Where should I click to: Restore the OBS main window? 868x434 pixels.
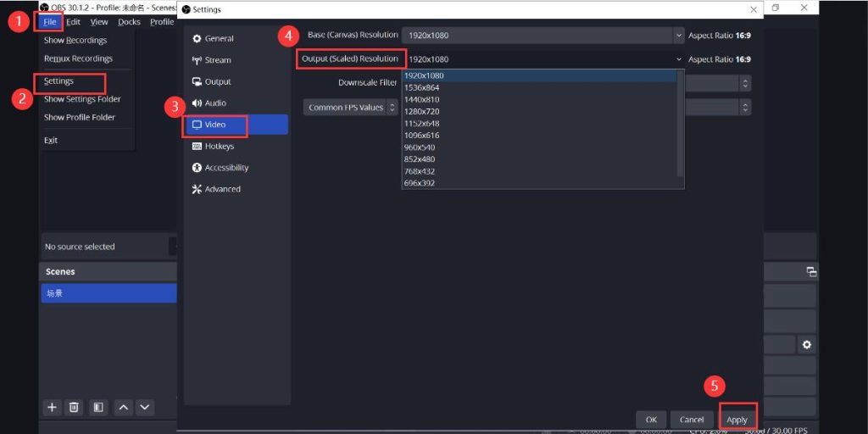click(x=776, y=8)
